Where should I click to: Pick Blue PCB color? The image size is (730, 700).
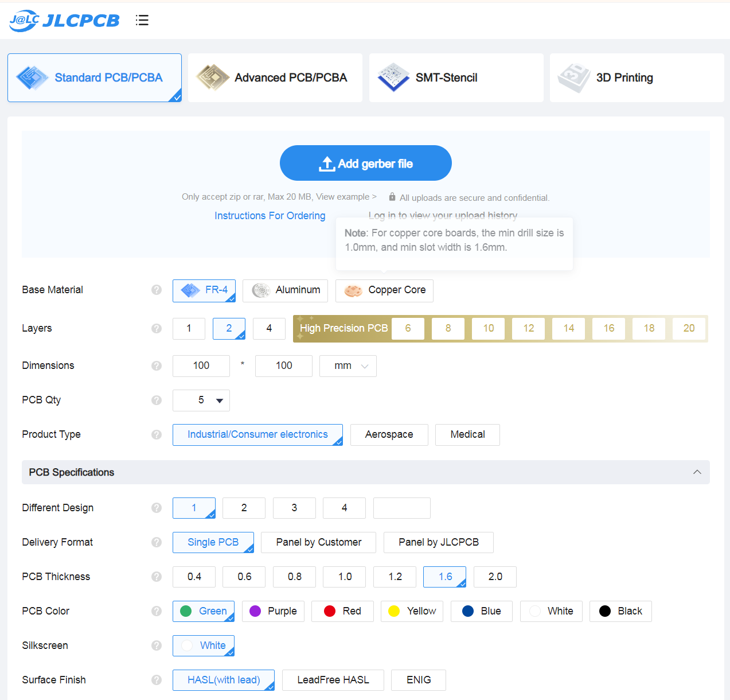click(482, 612)
